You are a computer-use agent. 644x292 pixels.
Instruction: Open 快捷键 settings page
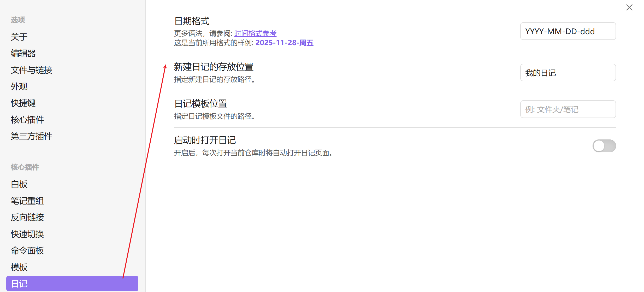coord(23,103)
